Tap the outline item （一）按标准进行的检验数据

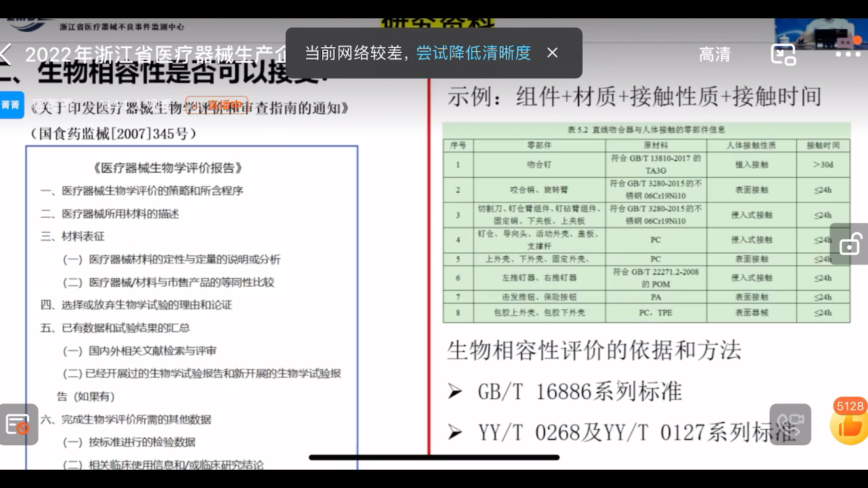129,442
